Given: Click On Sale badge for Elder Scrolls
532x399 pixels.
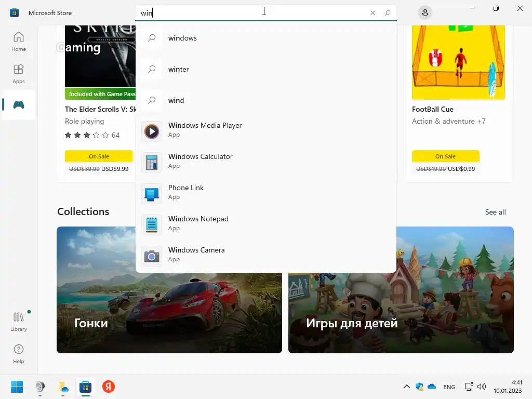Looking at the screenshot, I should point(99,156).
